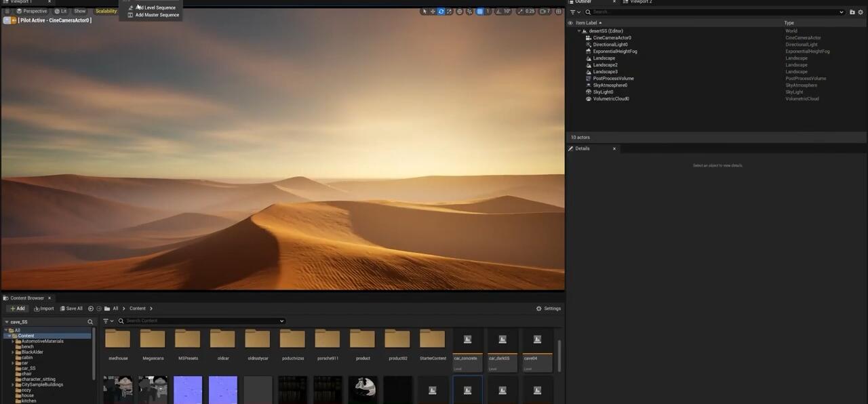The image size is (868, 404).
Task: Toggle scale snapping icon
Action: click(x=520, y=12)
